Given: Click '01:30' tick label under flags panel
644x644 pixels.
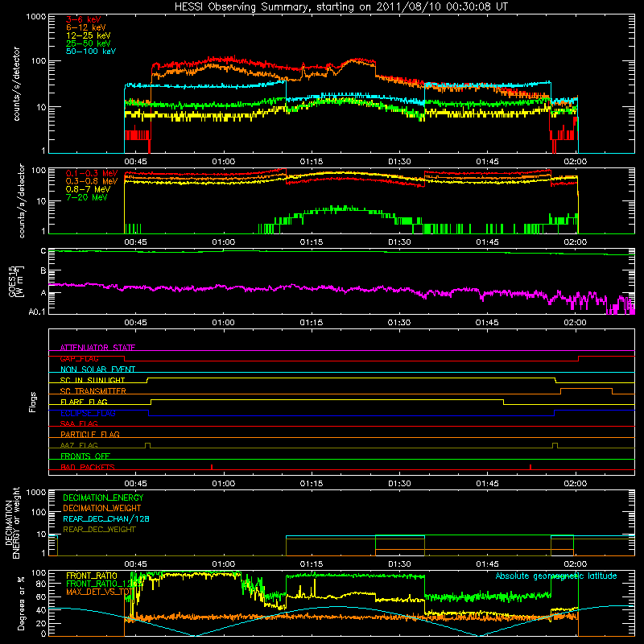Looking at the screenshot, I should [399, 484].
